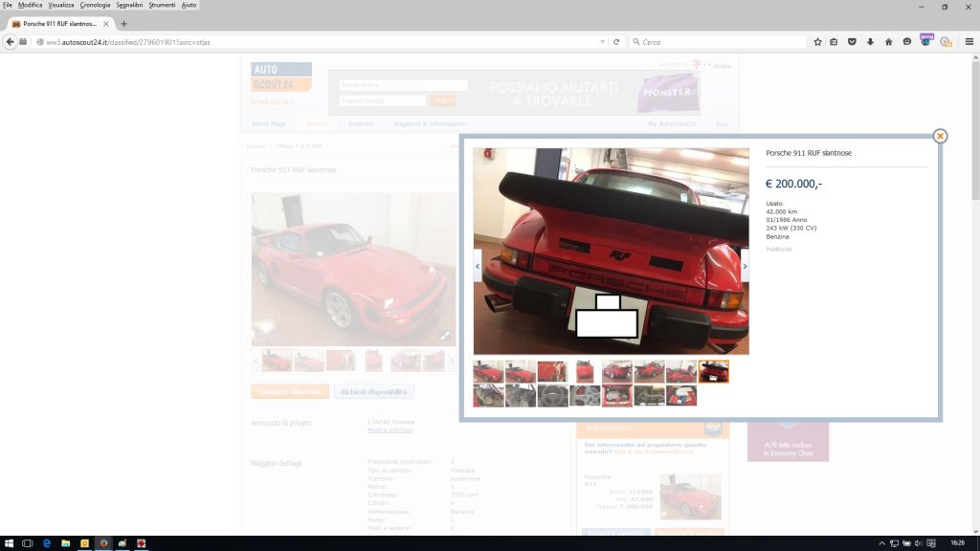Select second gallery thumbnail in top row
Screen dimensions: 980x551
click(x=520, y=371)
